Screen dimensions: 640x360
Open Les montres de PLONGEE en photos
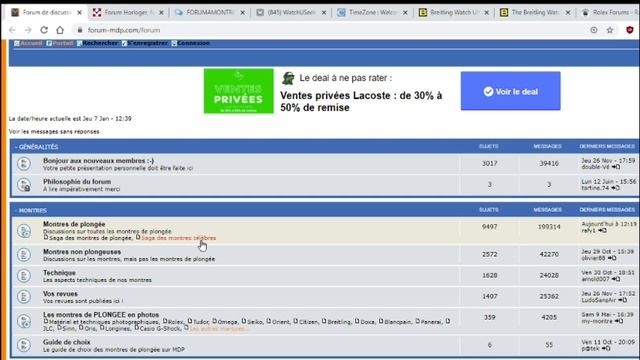tap(101, 315)
